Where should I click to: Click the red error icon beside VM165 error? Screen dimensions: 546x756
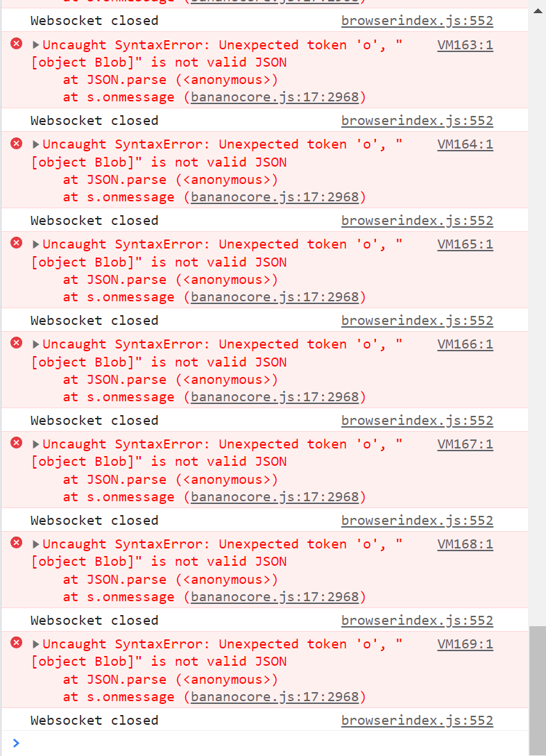[17, 243]
